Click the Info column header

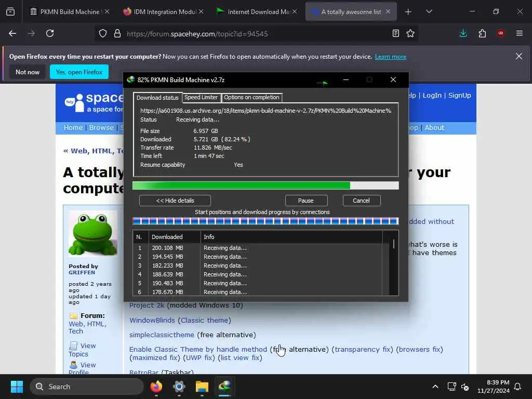[291, 237]
